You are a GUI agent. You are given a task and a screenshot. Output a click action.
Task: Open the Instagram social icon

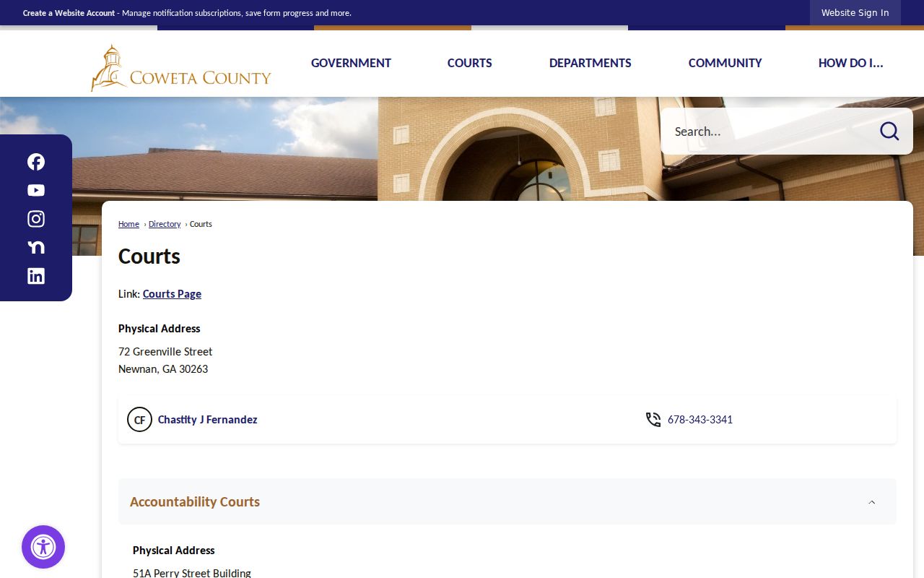click(36, 219)
